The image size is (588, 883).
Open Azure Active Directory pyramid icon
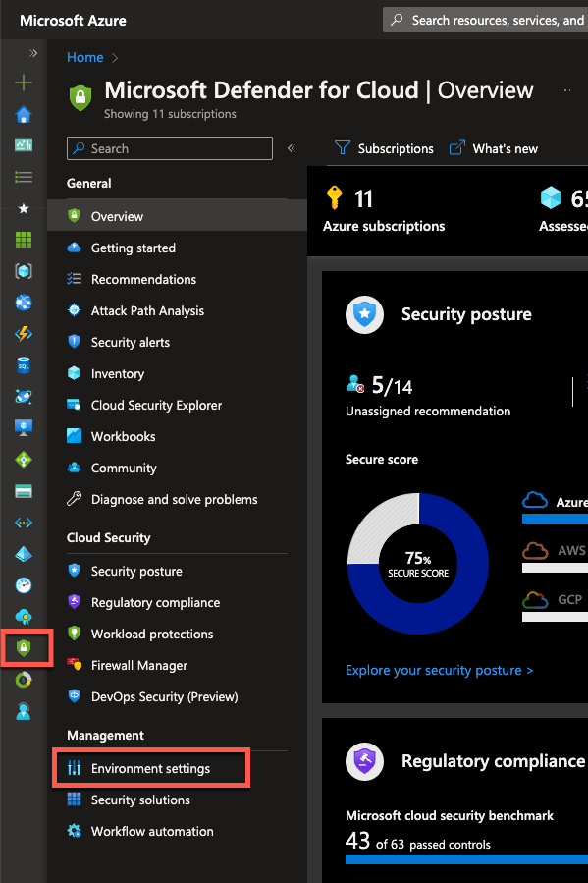(24, 554)
